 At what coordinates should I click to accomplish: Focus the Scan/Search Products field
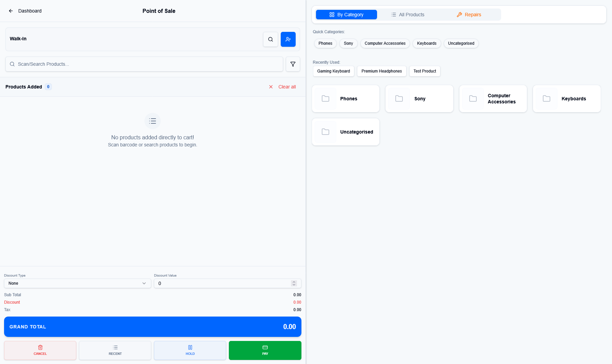[x=144, y=64]
